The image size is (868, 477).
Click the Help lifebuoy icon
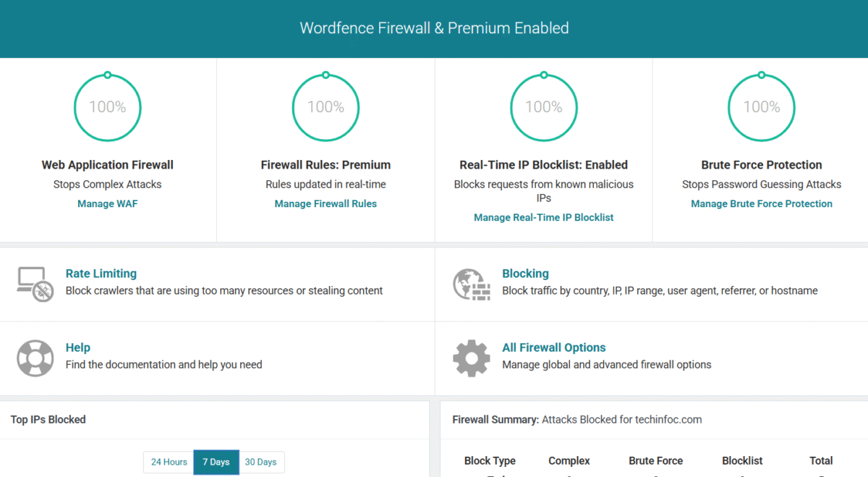35,358
